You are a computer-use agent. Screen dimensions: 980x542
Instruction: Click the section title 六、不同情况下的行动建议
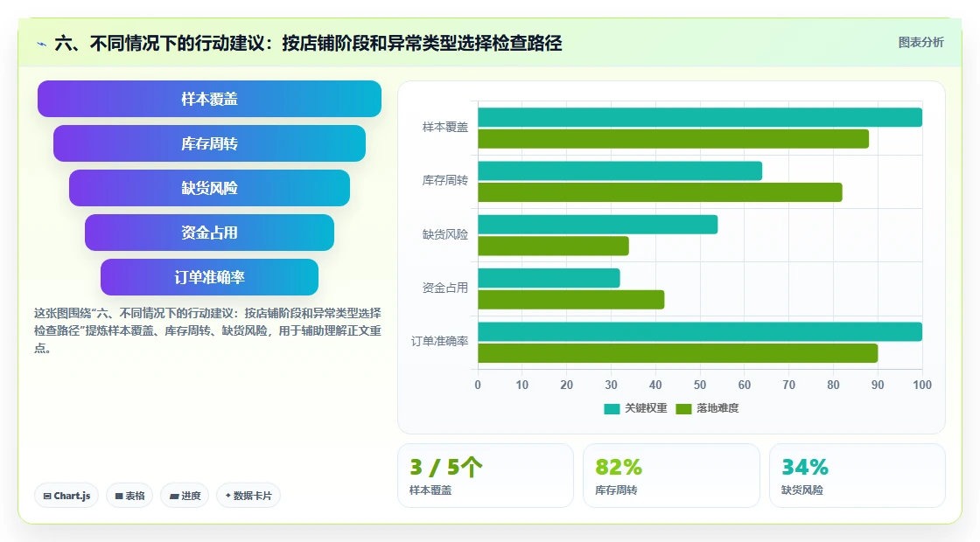(308, 44)
